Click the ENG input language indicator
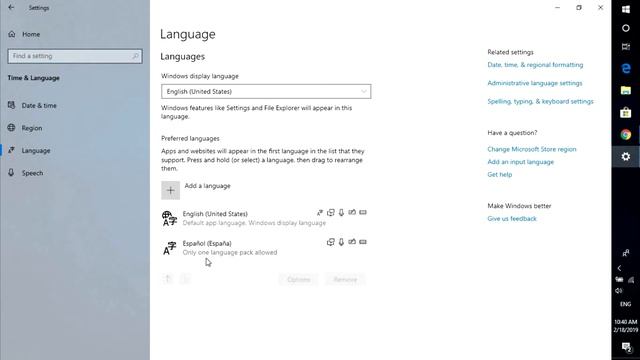 (626, 304)
